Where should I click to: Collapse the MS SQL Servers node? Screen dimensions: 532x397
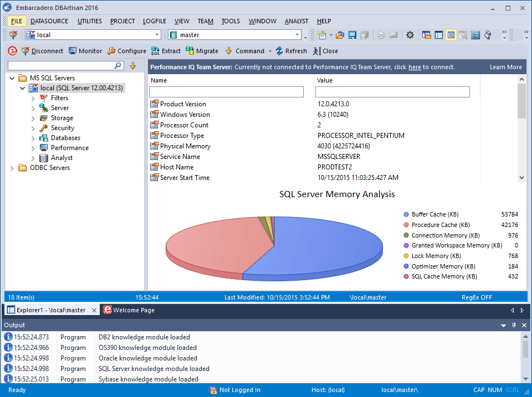tap(12, 78)
